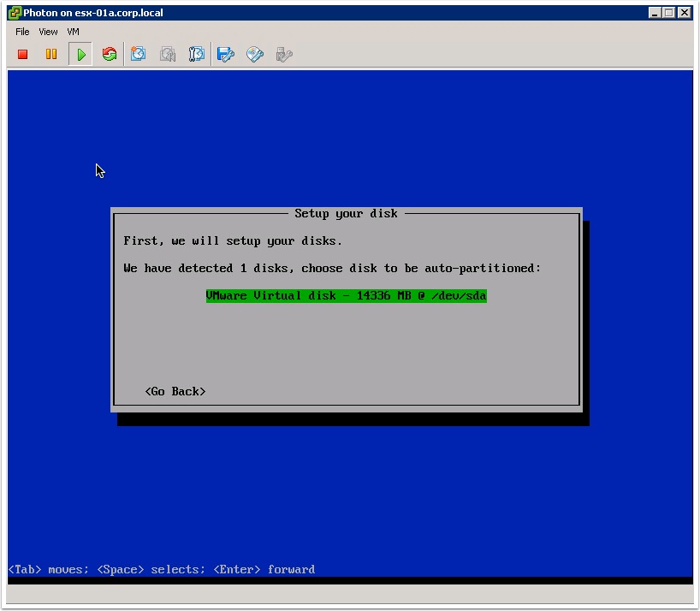Select the VMware Virtual disk /dev/sda entry
700x611 pixels.
click(346, 296)
